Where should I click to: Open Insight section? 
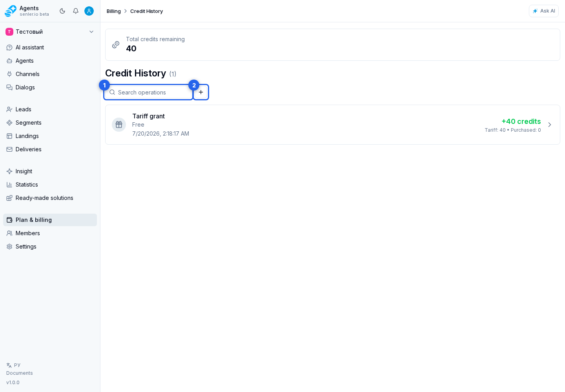[x=50, y=171]
